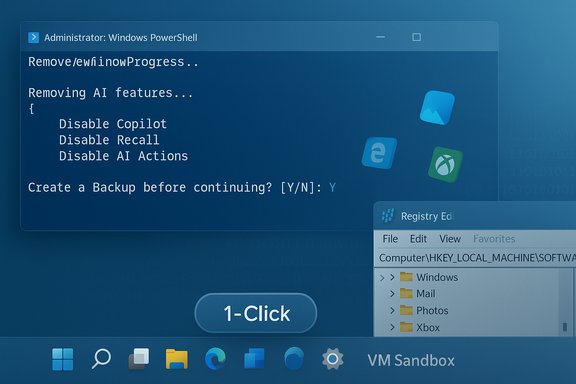The width and height of the screenshot is (576, 384).
Task: Open the dark blue round taskbar app
Action: (x=294, y=358)
